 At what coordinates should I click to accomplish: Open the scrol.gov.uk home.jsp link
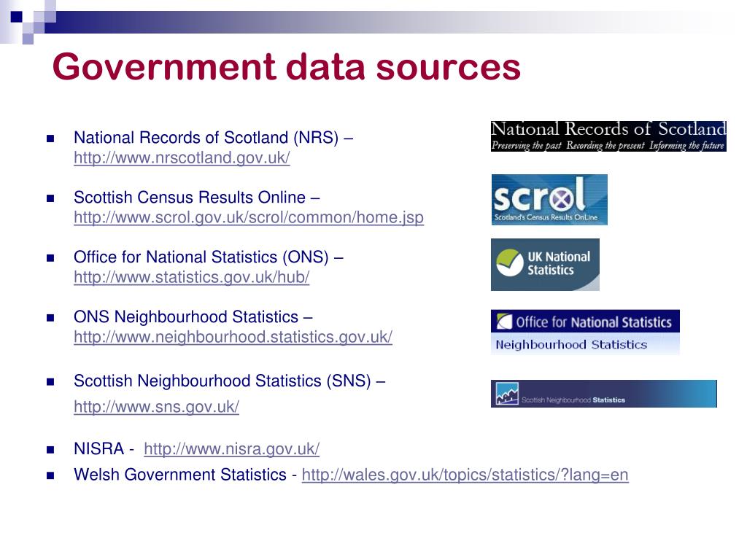(x=249, y=217)
